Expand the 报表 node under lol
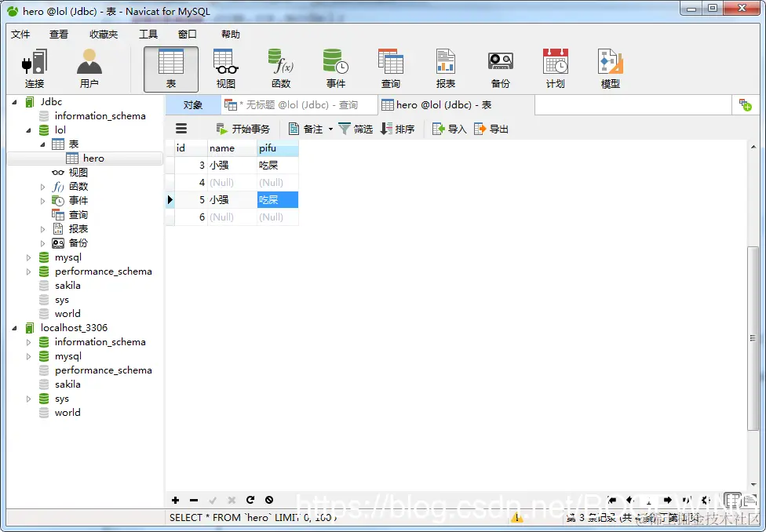 point(42,229)
